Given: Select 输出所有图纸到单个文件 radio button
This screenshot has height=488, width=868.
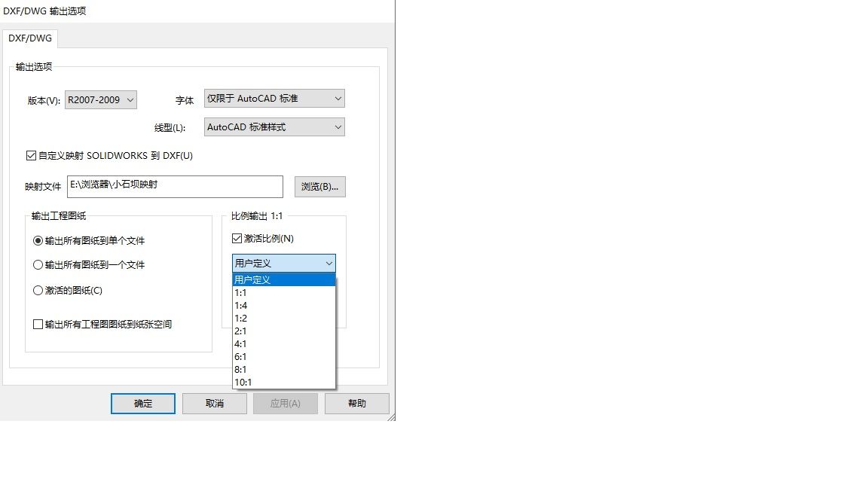Looking at the screenshot, I should 38,241.
